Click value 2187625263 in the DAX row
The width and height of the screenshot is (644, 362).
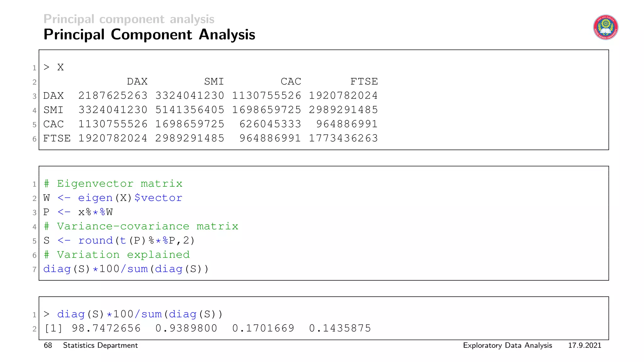pos(113,96)
